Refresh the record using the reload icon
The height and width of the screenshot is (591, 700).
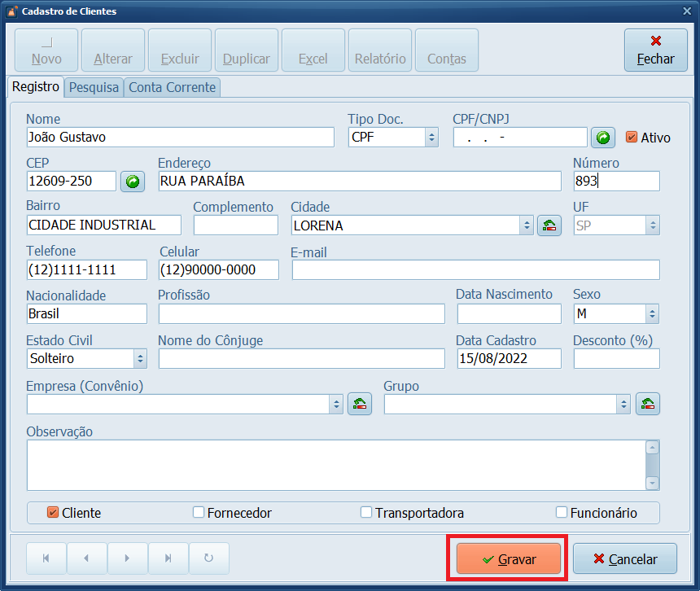[x=209, y=558]
